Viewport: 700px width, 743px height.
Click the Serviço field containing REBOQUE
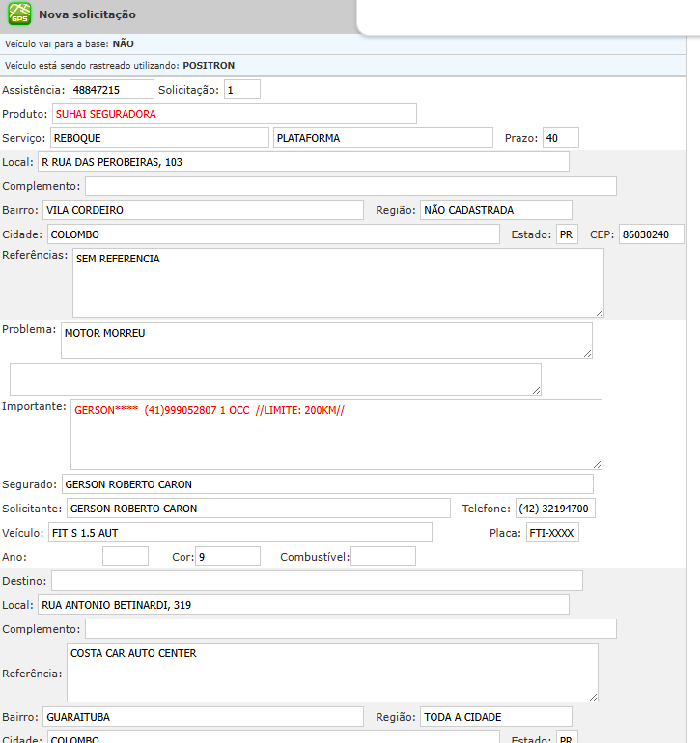[x=159, y=138]
